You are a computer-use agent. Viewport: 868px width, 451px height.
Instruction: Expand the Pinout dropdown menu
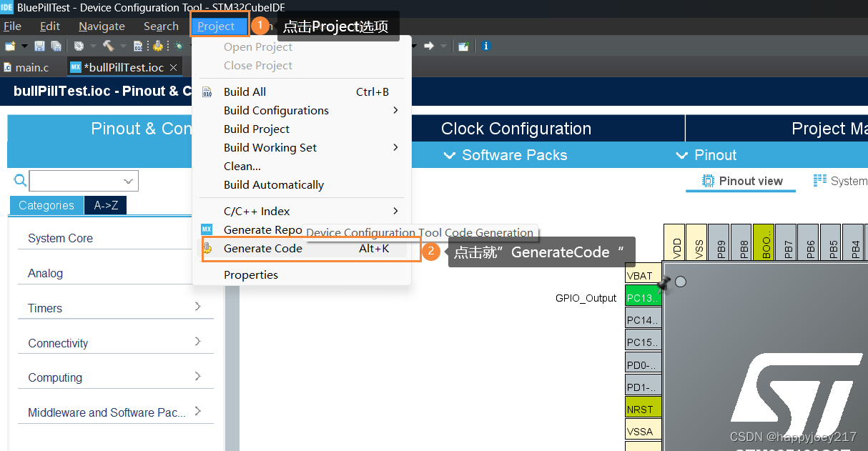(706, 155)
